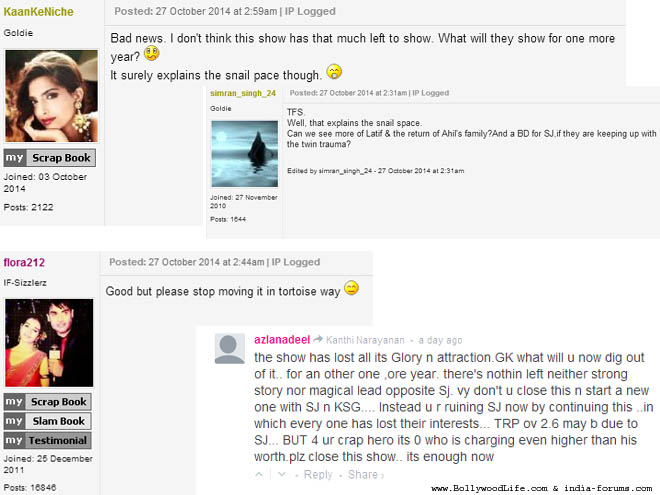Open simran_singh_24's profile link
The width and height of the screenshot is (660, 495).
243,93
